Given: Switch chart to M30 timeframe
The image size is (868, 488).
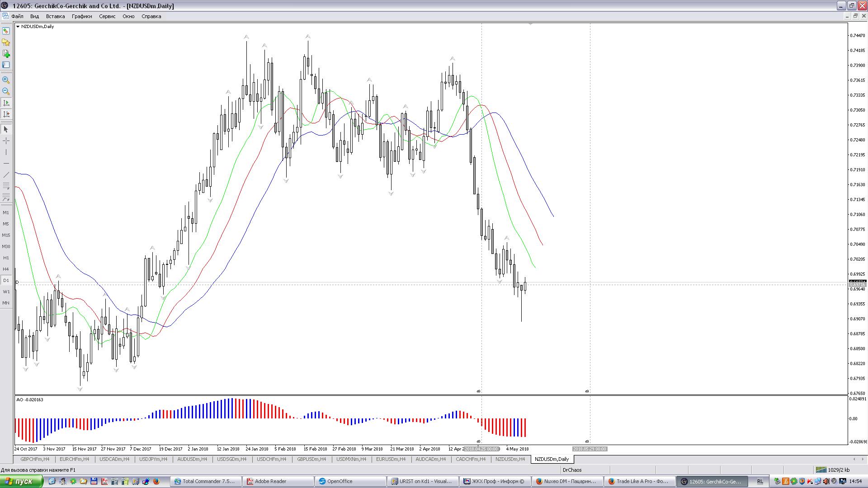Looking at the screenshot, I should [x=6, y=246].
